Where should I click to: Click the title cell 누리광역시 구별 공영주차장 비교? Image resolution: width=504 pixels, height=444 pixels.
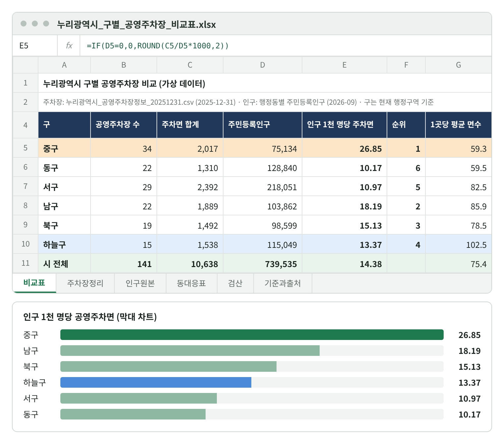pos(265,83)
